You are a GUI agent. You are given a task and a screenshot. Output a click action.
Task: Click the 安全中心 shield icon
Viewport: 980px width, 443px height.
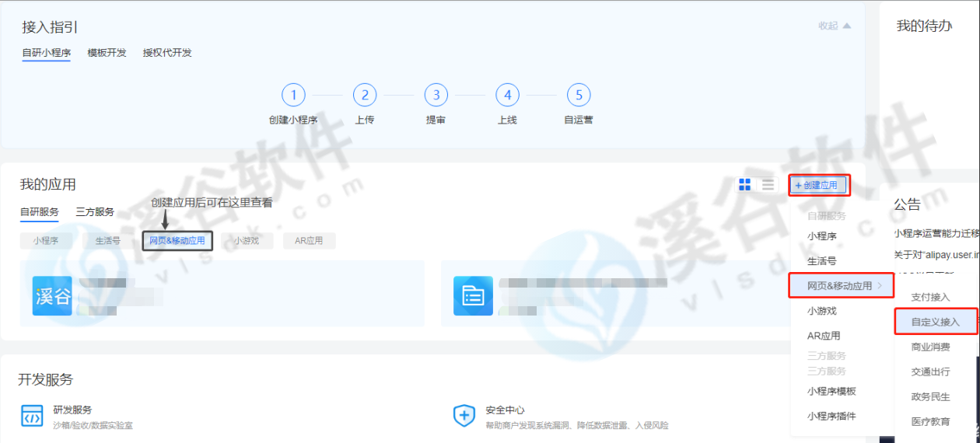pos(464,417)
